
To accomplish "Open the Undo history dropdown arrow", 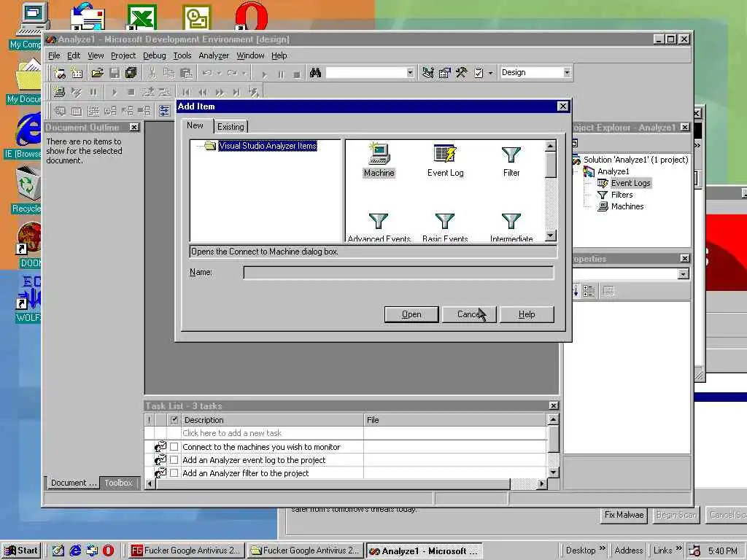I will [220, 73].
